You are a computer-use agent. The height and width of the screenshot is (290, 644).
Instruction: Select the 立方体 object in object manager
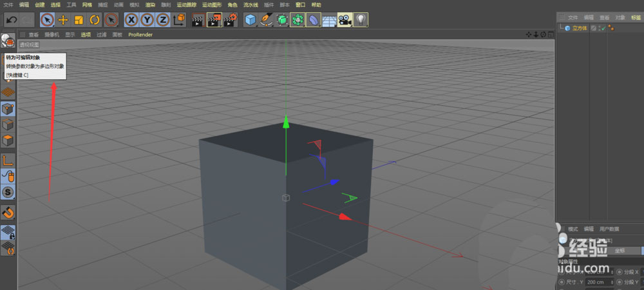tap(580, 28)
